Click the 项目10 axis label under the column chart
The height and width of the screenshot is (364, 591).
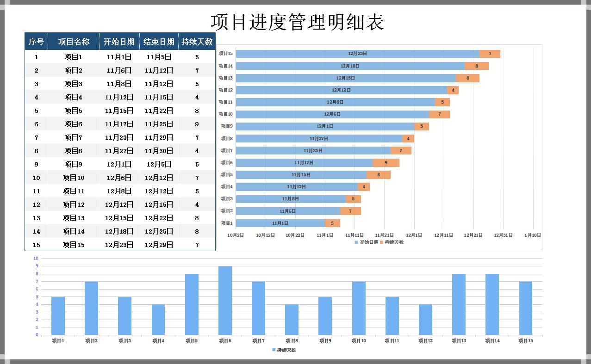[359, 341]
